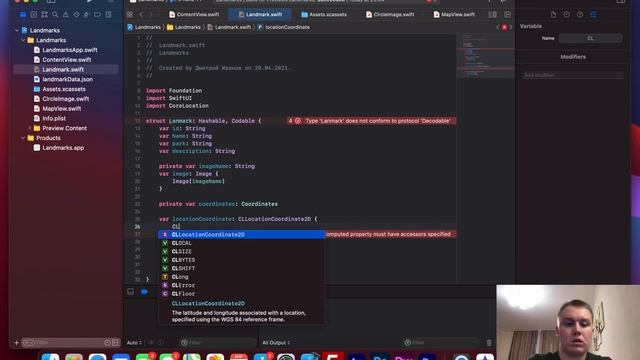This screenshot has width=640, height=360.
Task: Open the Test navigator diamond icon
Action: [76, 15]
